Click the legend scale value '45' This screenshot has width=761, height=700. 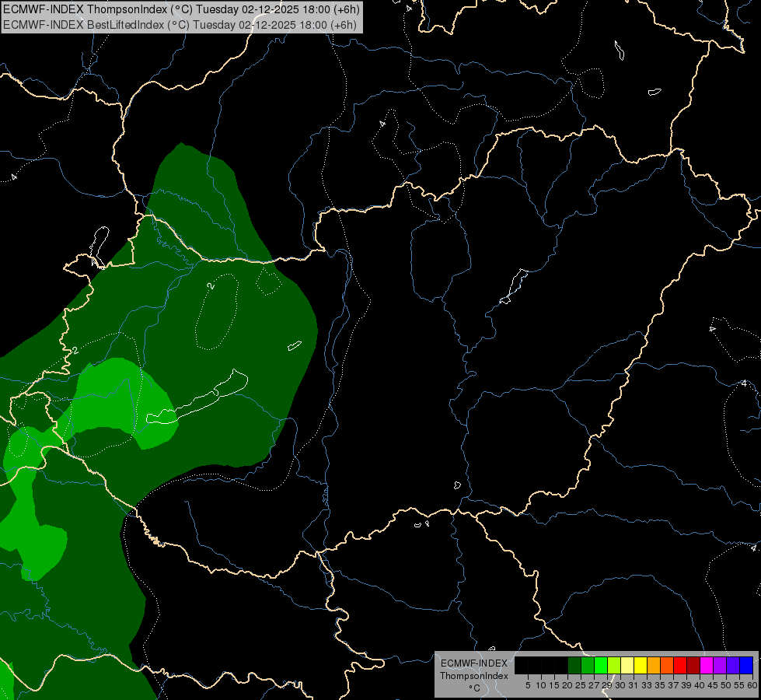[x=713, y=685]
